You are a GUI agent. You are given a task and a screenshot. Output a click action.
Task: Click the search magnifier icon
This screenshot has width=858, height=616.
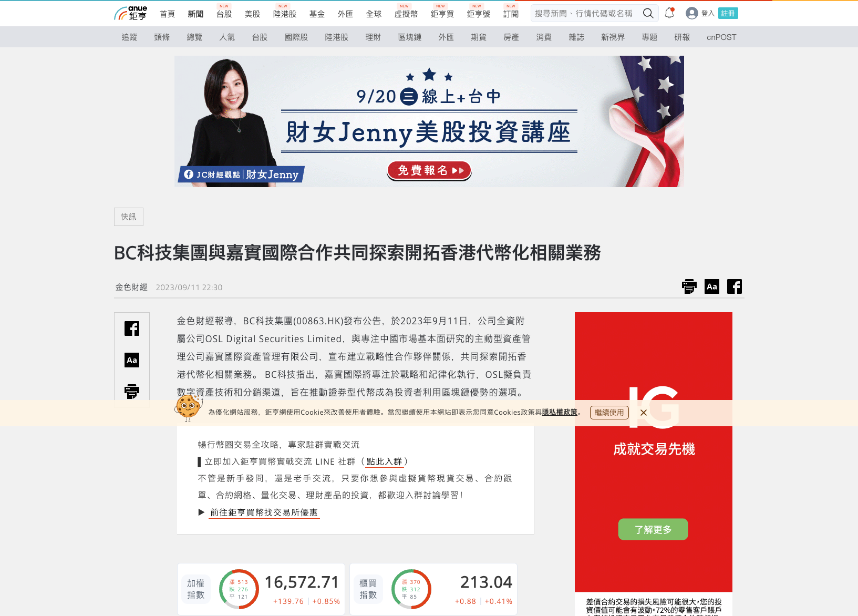(648, 14)
